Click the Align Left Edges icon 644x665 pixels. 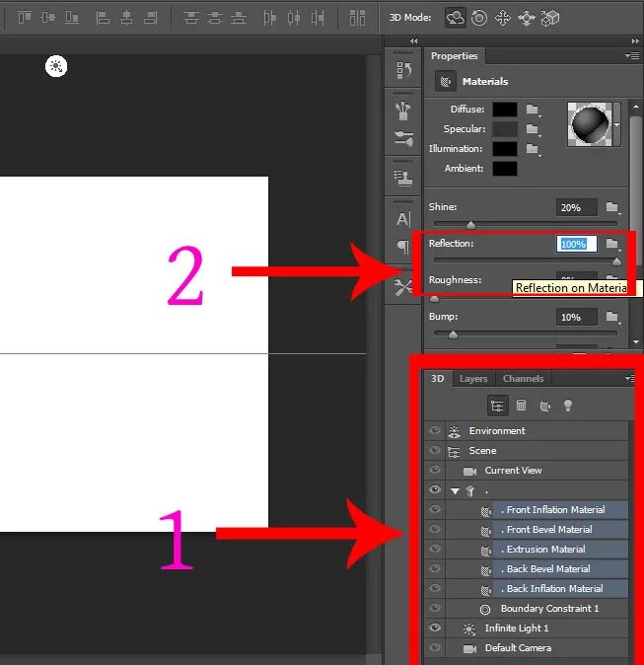[x=103, y=18]
